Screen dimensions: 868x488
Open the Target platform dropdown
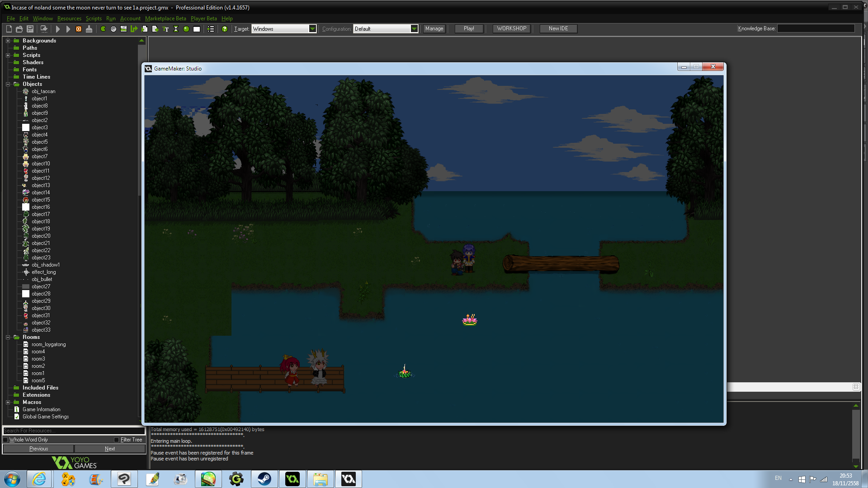coord(312,29)
